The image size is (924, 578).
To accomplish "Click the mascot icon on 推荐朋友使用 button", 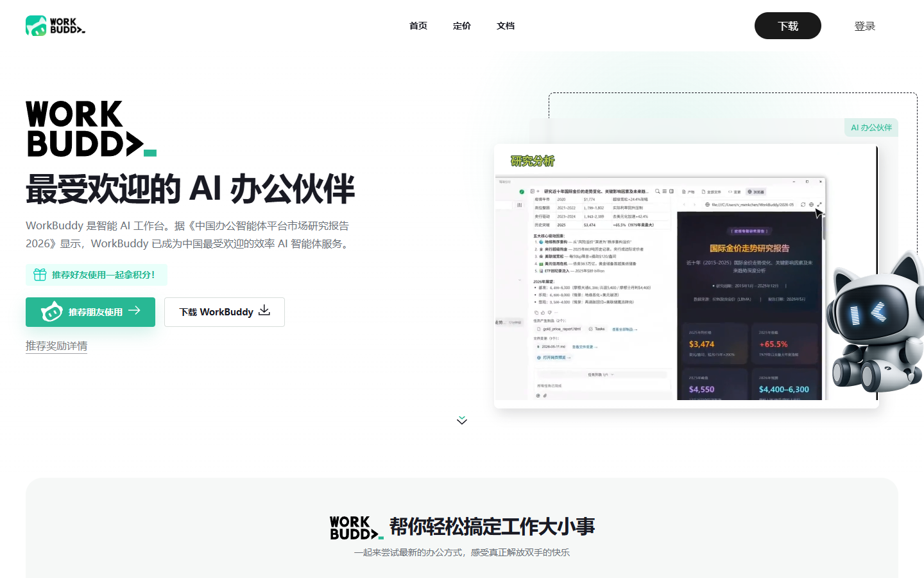I will [51, 312].
